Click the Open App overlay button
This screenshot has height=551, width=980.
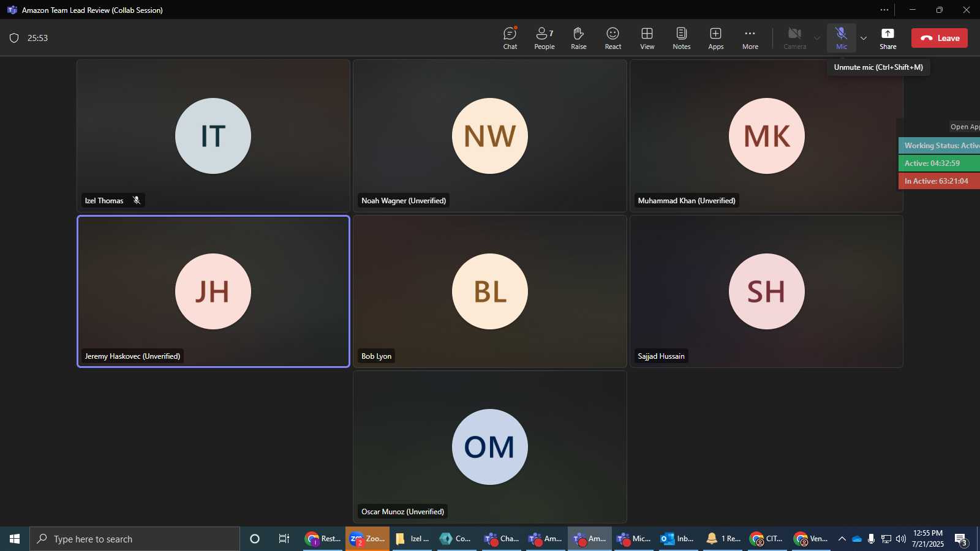[964, 127]
